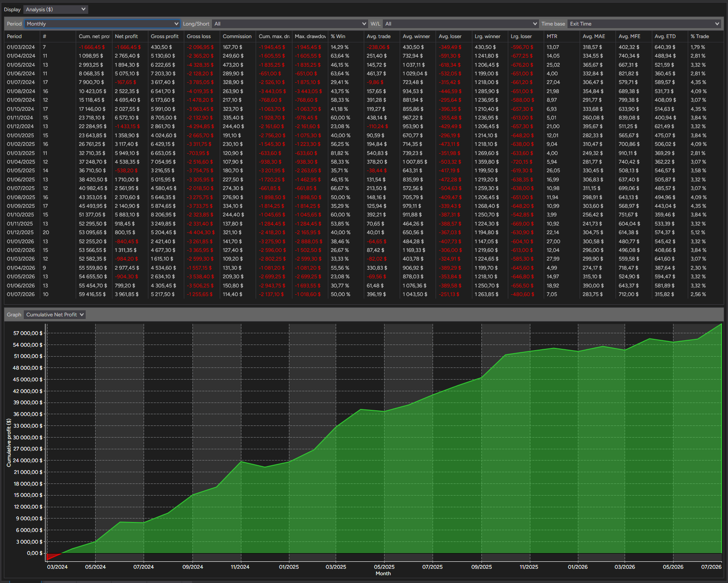Open the Long/Short All dropdown
This screenshot has width=728, height=583.
click(290, 24)
